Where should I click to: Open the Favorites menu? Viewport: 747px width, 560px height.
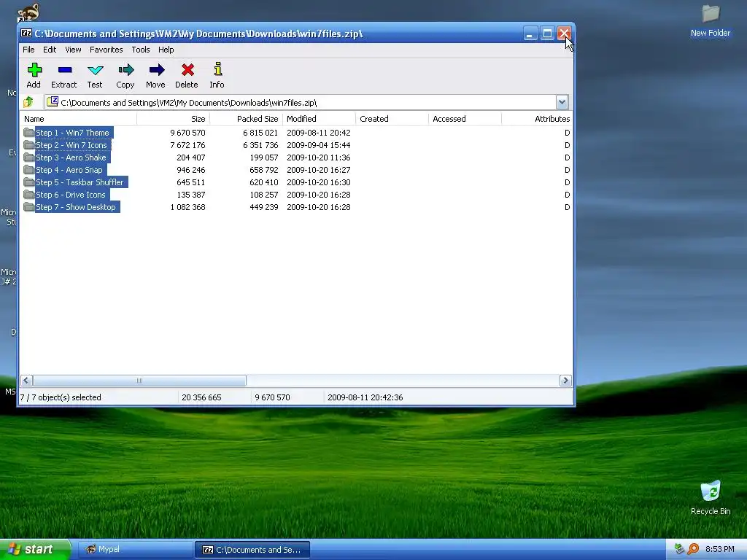[x=107, y=50]
